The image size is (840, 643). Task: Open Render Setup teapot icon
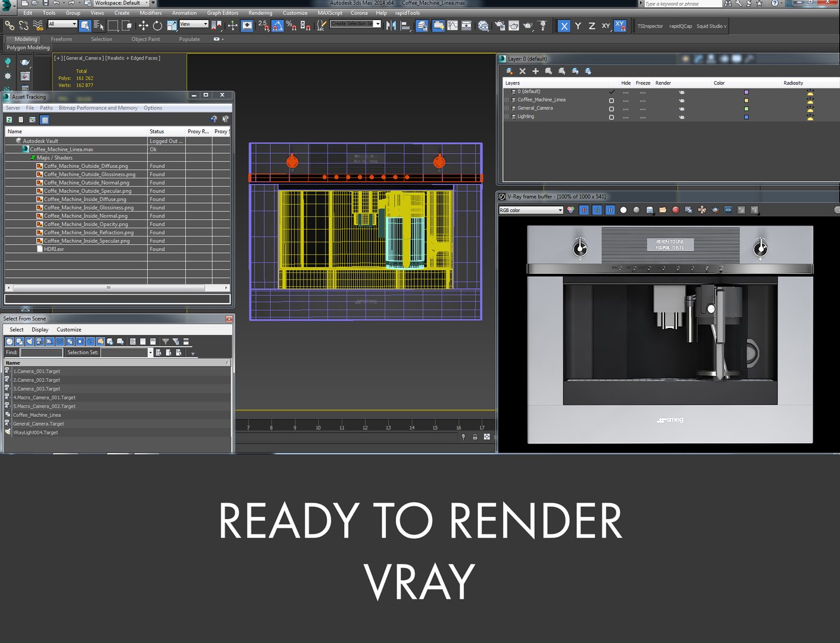(499, 26)
